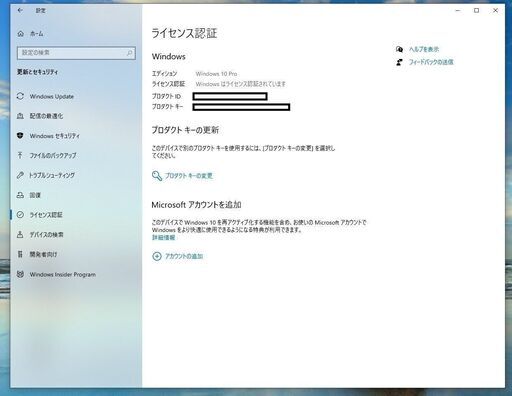Maximize the Settings window
The image size is (512, 396).
coord(477,11)
